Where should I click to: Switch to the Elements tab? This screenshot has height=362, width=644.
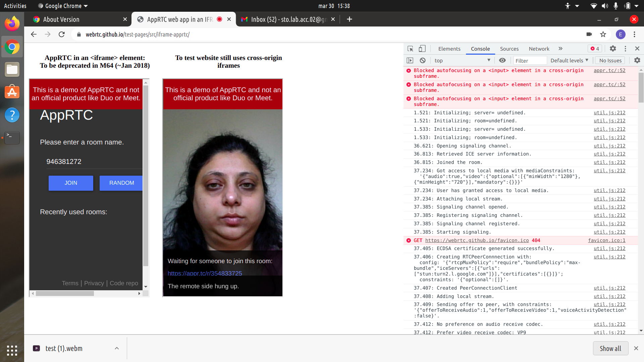click(x=449, y=49)
